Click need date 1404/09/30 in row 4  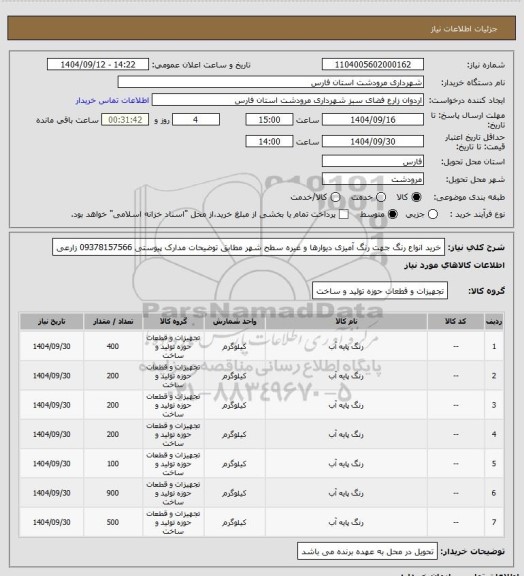coord(51,434)
